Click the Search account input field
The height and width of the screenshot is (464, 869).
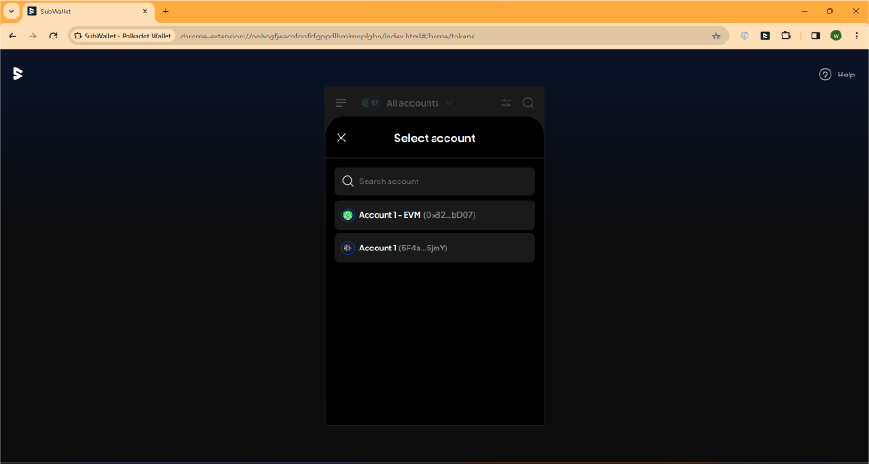pos(440,181)
